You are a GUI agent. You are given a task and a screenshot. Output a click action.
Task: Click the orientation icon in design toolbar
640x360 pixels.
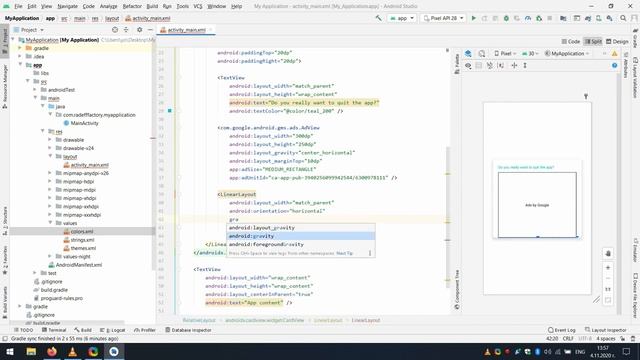(x=482, y=53)
